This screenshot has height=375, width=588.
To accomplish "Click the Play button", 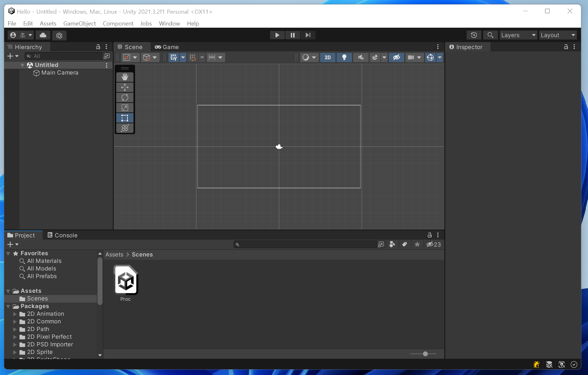I will click(x=277, y=35).
